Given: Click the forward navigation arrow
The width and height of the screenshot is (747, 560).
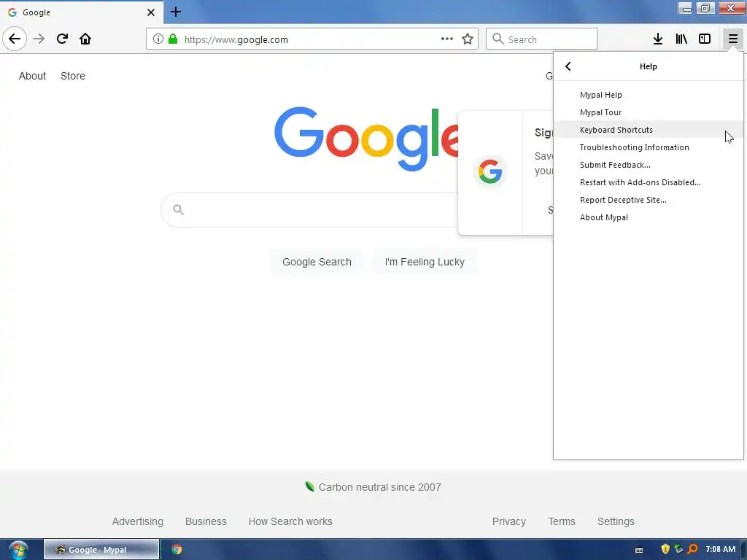Looking at the screenshot, I should (39, 39).
